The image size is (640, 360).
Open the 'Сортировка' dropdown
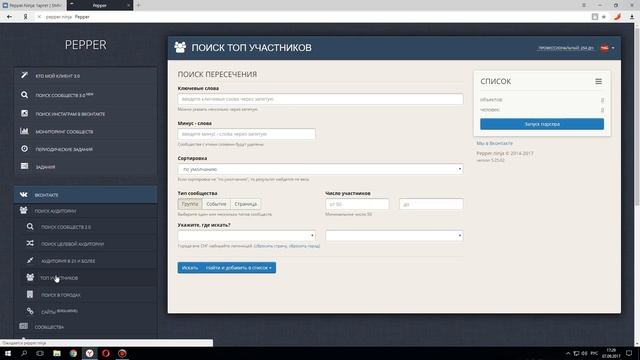tap(320, 169)
